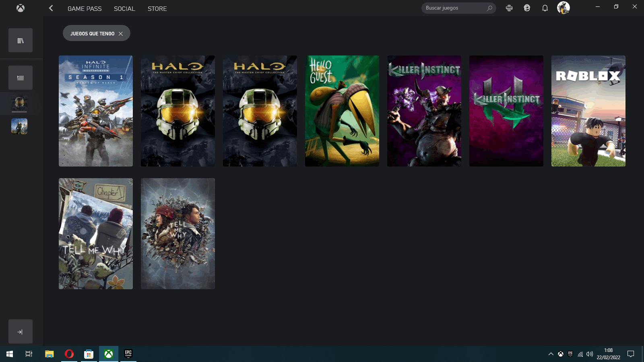This screenshot has width=644, height=362.
Task: Open the first Halo Master Chief Collection tile
Action: (178, 111)
